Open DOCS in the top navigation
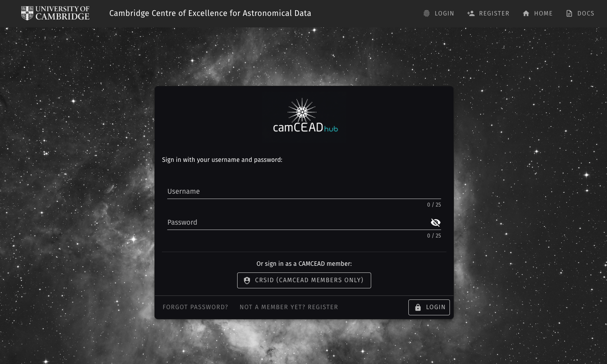Viewport: 607px width, 364px height. pyautogui.click(x=580, y=14)
